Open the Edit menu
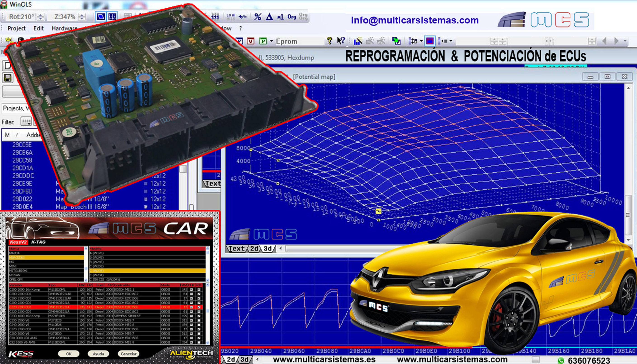Screen dimensions: 637x364 point(39,28)
